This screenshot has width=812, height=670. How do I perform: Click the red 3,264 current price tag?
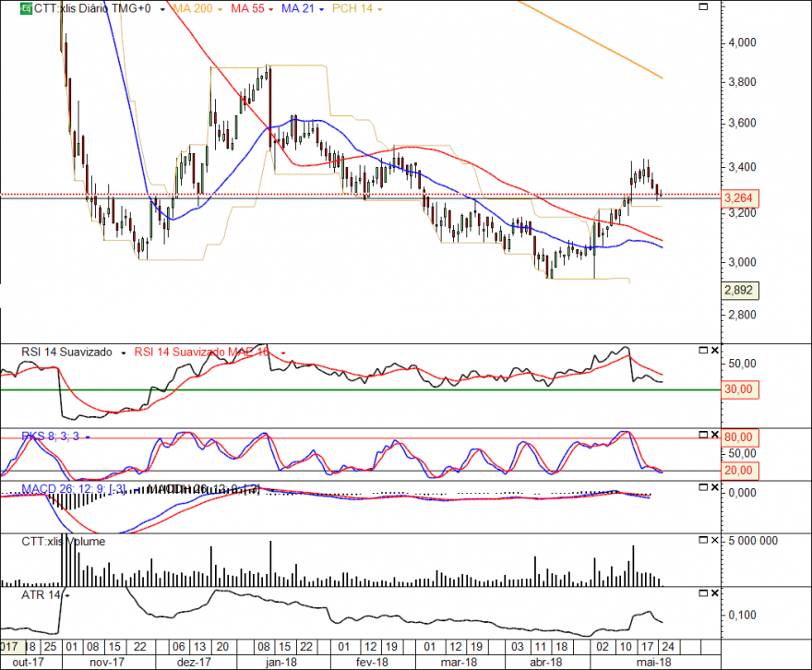click(739, 198)
